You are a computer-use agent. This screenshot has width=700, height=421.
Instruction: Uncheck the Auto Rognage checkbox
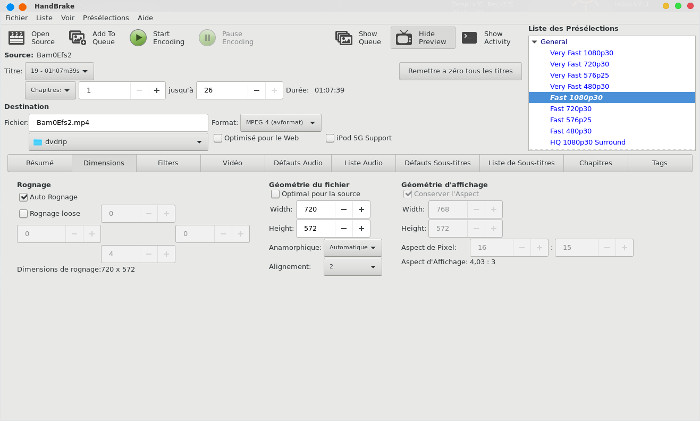(x=24, y=197)
